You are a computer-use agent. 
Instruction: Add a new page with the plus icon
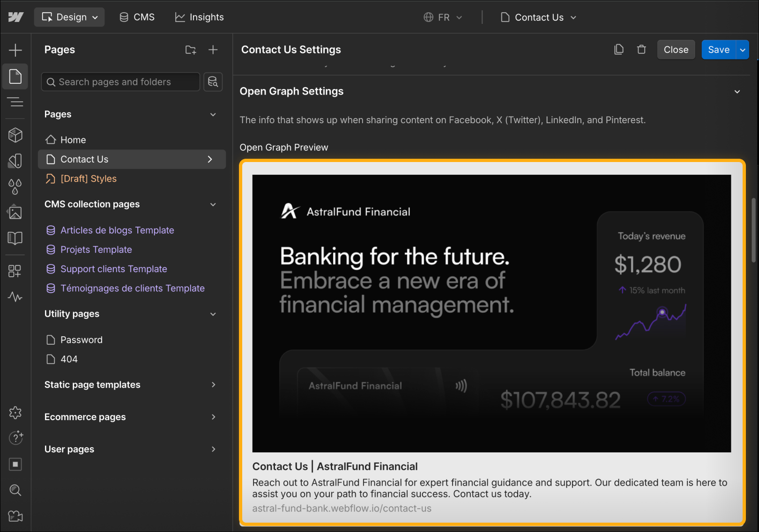coord(213,50)
